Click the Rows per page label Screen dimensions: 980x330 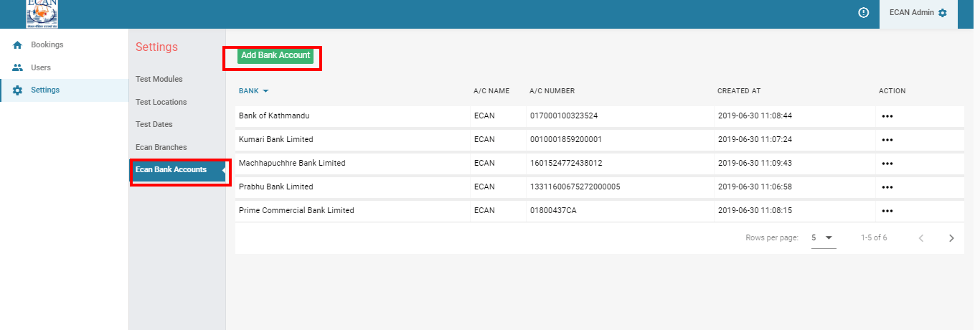tap(772, 237)
